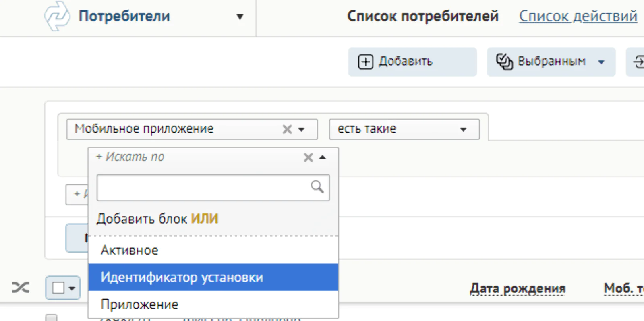
Task: Open the Список действий link
Action: (578, 16)
